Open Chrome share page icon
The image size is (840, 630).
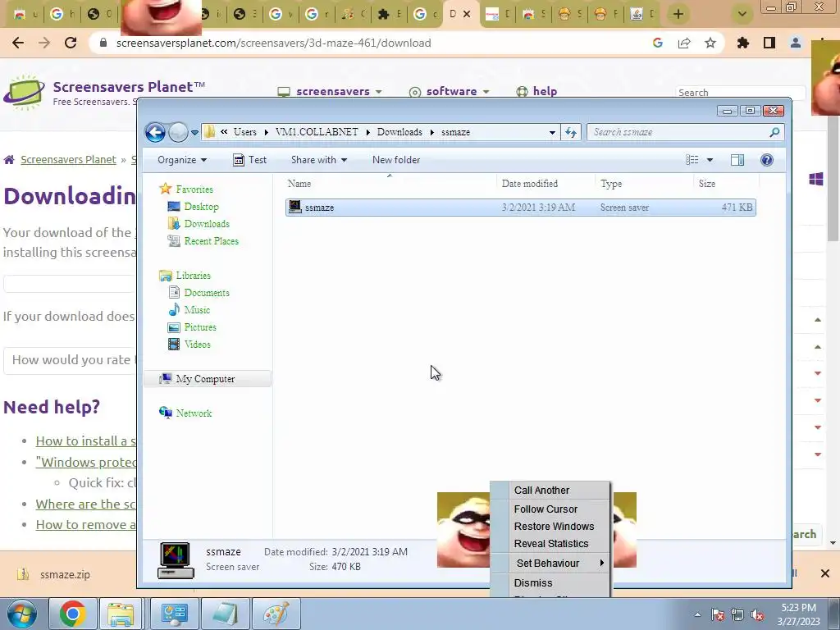click(684, 43)
